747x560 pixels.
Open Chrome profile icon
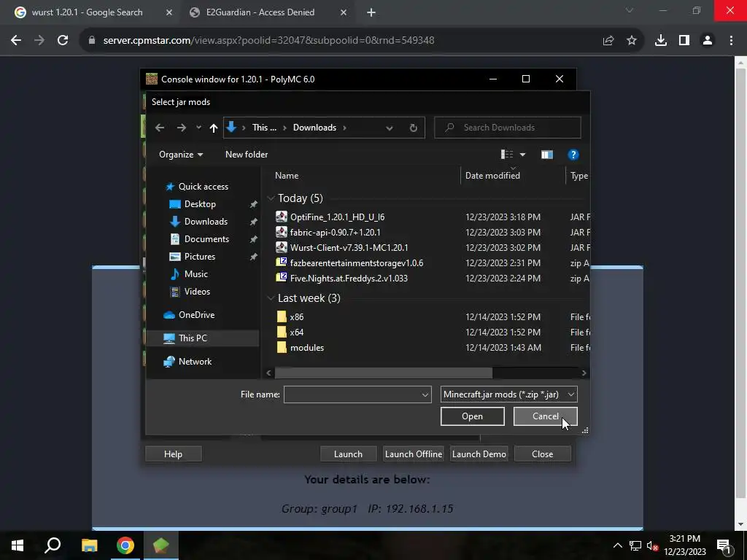pos(708,41)
